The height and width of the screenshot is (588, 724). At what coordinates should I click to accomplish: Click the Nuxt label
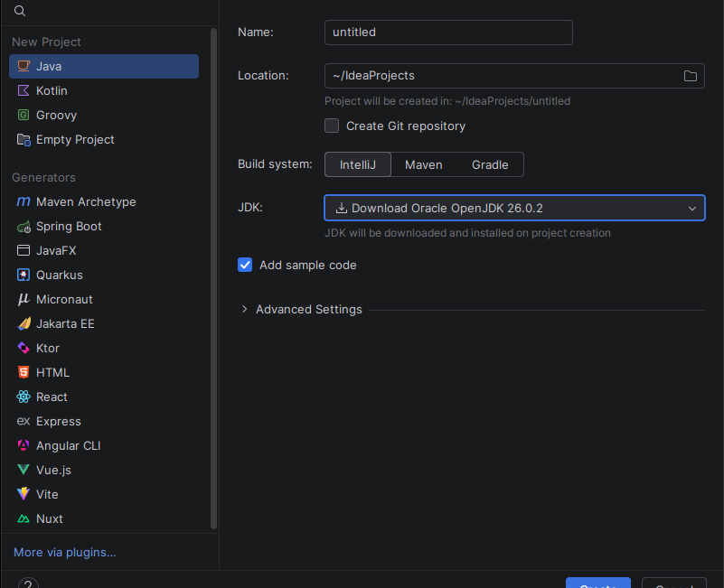(x=50, y=519)
